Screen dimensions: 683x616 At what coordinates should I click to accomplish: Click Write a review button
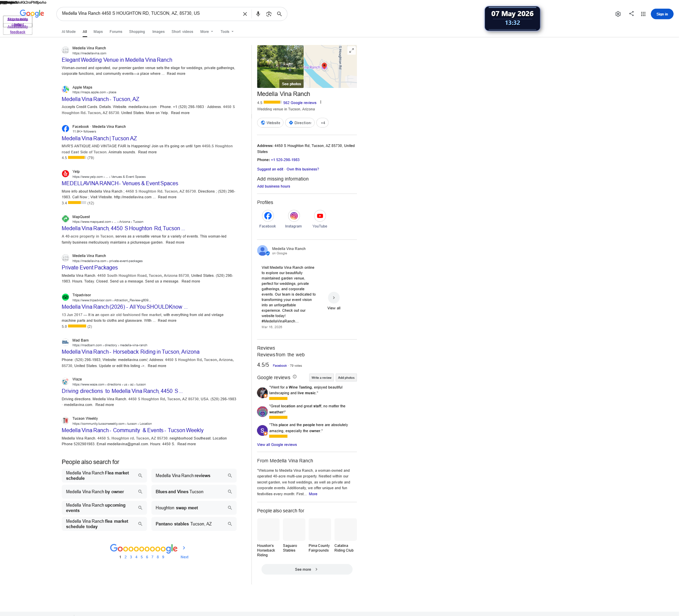(x=321, y=378)
